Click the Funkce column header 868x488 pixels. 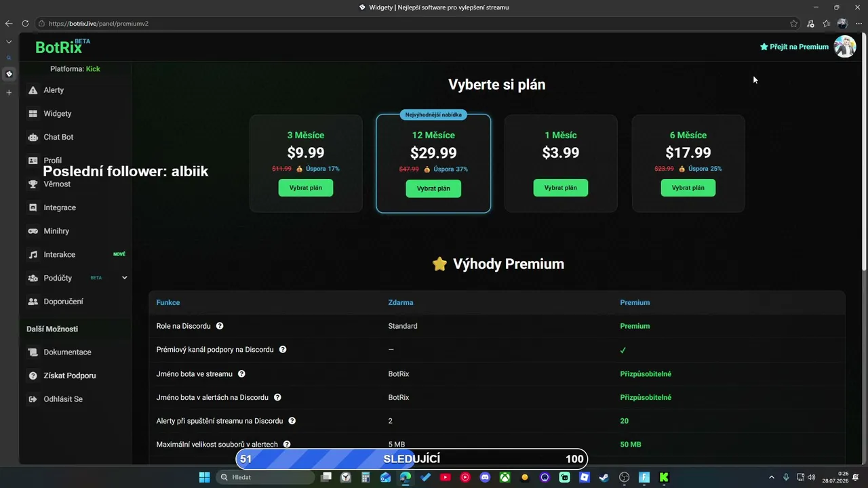point(168,303)
